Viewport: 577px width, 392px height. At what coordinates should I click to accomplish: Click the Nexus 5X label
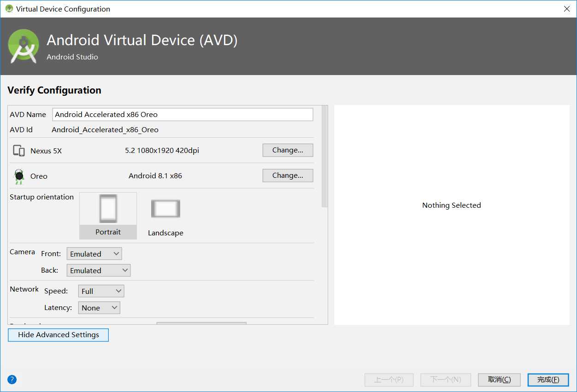(x=46, y=151)
